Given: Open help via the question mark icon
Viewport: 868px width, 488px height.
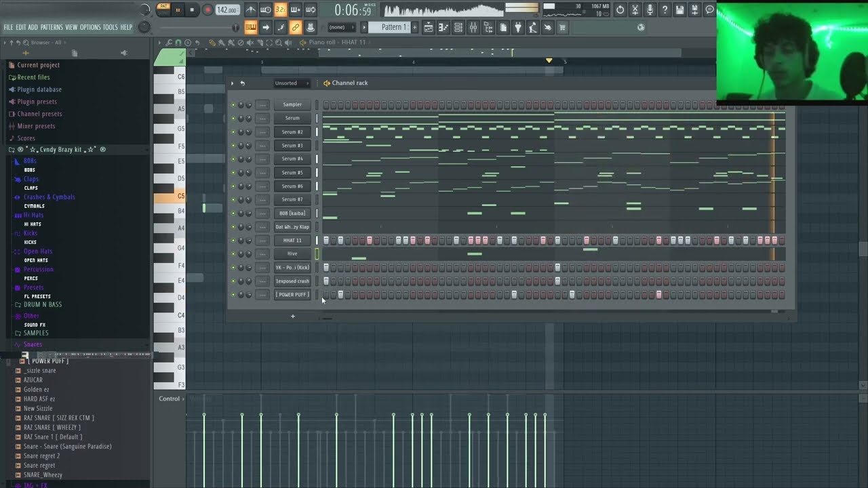Looking at the screenshot, I should (x=665, y=9).
